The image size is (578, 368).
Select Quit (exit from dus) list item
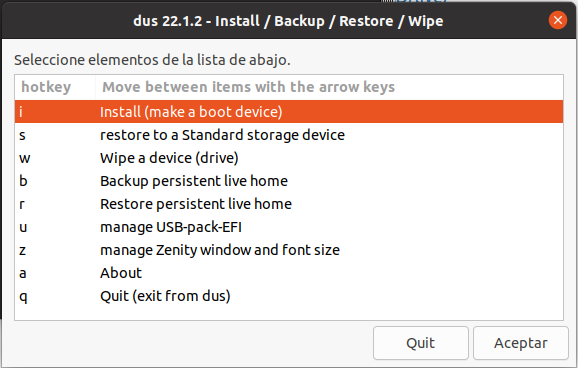289,296
